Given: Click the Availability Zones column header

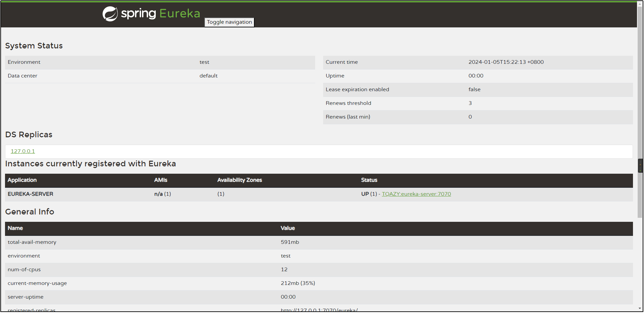Looking at the screenshot, I should pos(239,180).
